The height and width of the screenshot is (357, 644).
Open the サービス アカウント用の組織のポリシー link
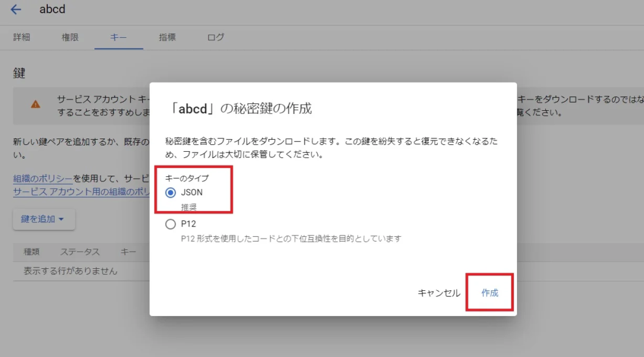pos(82,191)
